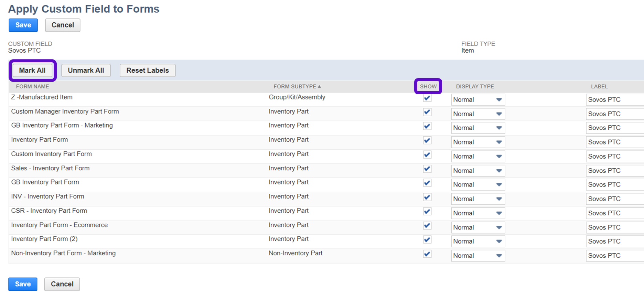
Task: Toggle Show checkbox for Sales - Inventory Part Form
Action: coord(427,169)
